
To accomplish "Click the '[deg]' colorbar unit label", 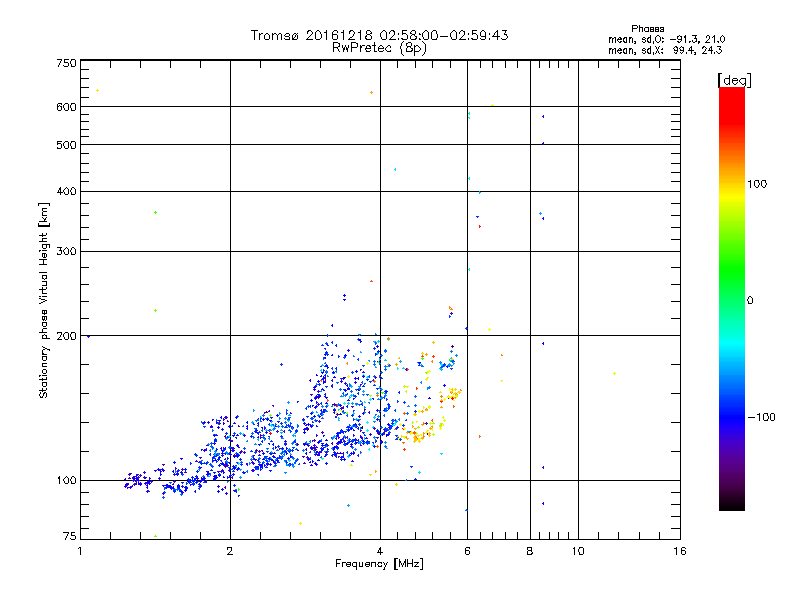I will 734,81.
